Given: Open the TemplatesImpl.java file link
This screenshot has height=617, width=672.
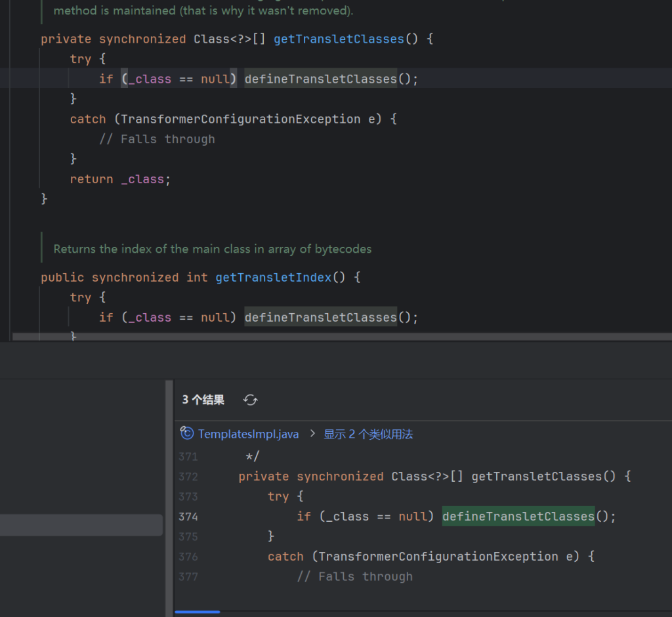Looking at the screenshot, I should pos(248,434).
